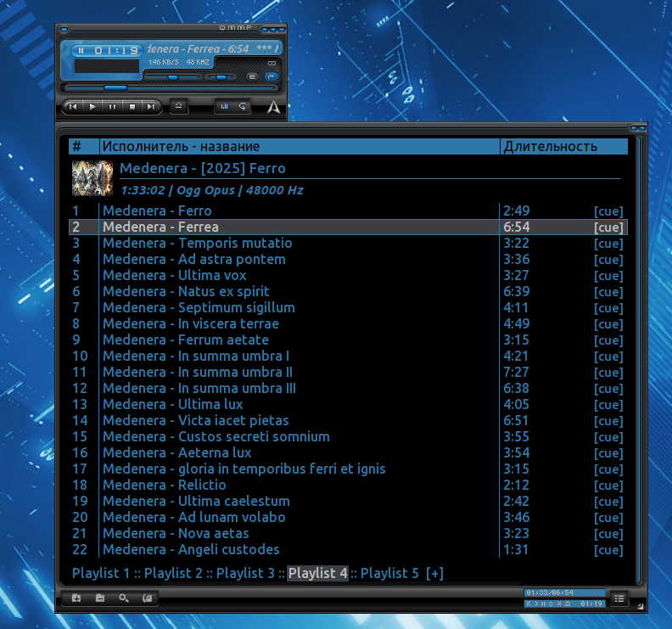Toggle the equalizer (E) button

(252, 76)
